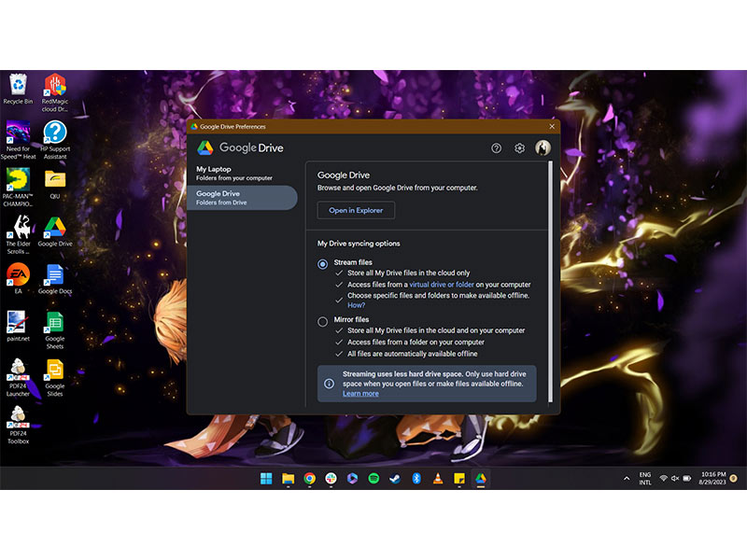This screenshot has height=560, width=747.
Task: Open Steam from the taskbar
Action: click(x=395, y=479)
